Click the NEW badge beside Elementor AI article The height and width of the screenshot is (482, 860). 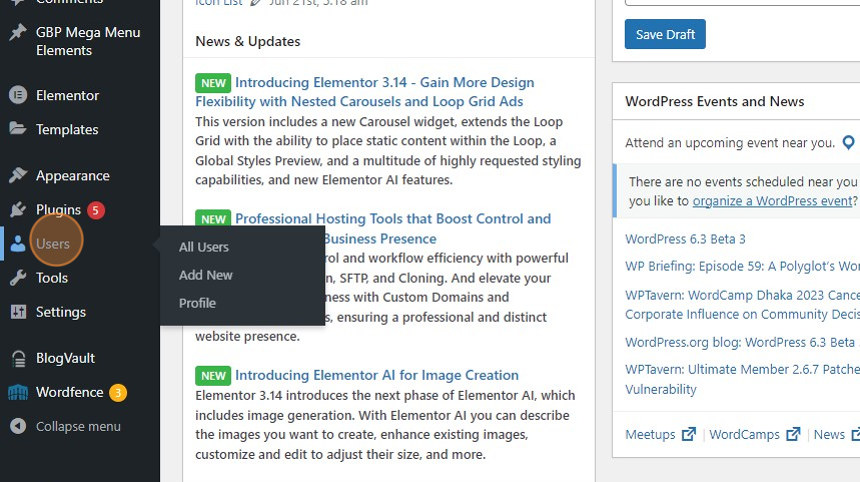click(x=213, y=376)
